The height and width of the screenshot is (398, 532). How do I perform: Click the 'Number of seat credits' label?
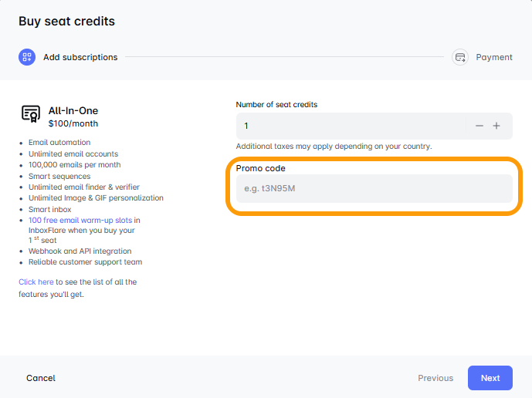coord(276,104)
